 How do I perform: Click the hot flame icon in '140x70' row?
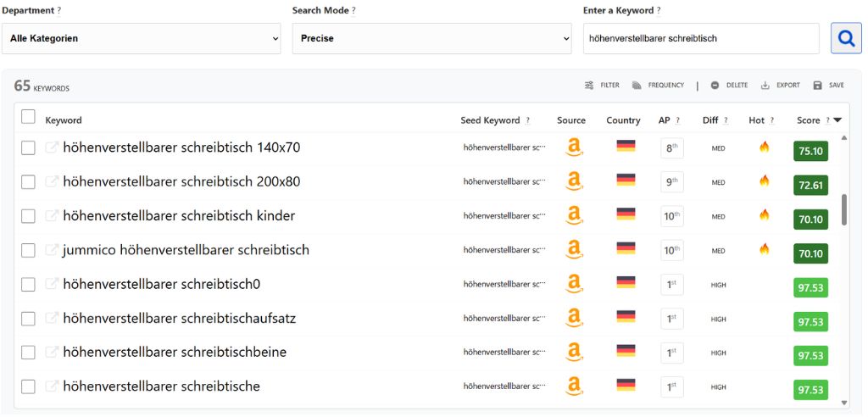click(x=764, y=147)
